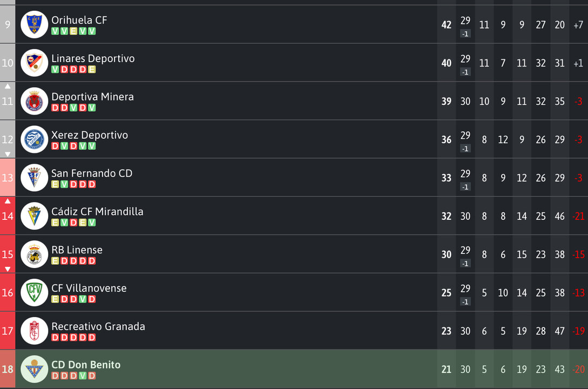This screenshot has width=588, height=389.
Task: Click Linares Deportivo's latest draw result square
Action: (92, 69)
